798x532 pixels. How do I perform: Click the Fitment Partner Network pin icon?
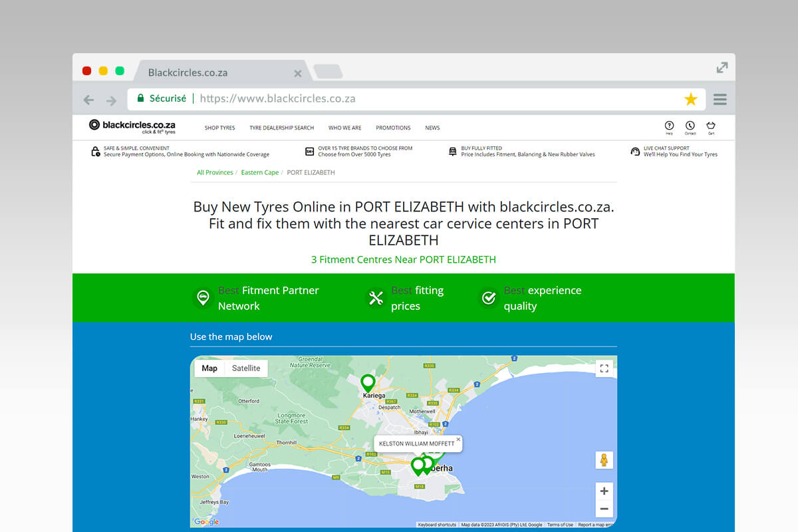(x=202, y=298)
